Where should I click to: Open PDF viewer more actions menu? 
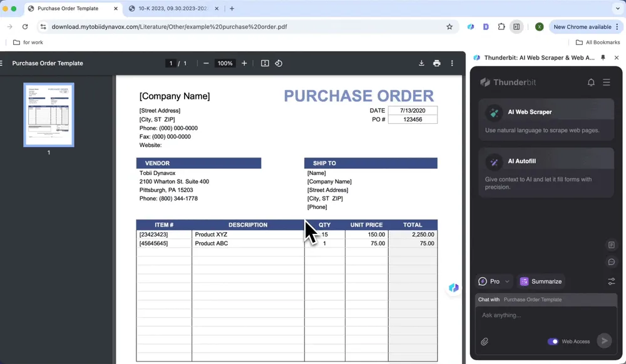[x=452, y=63]
